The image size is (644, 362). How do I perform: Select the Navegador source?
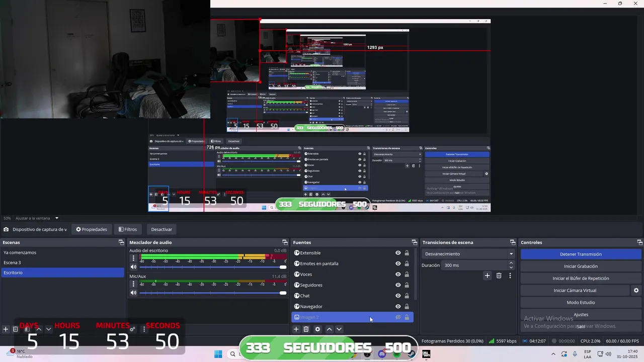pos(352,307)
